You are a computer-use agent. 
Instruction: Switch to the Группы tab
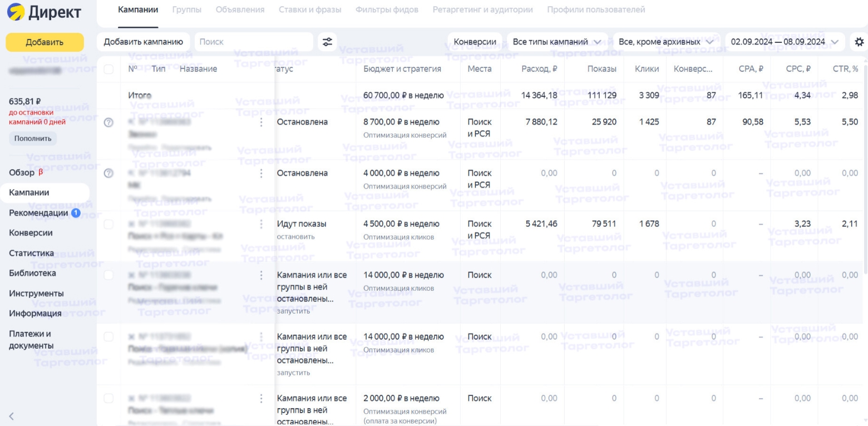187,10
